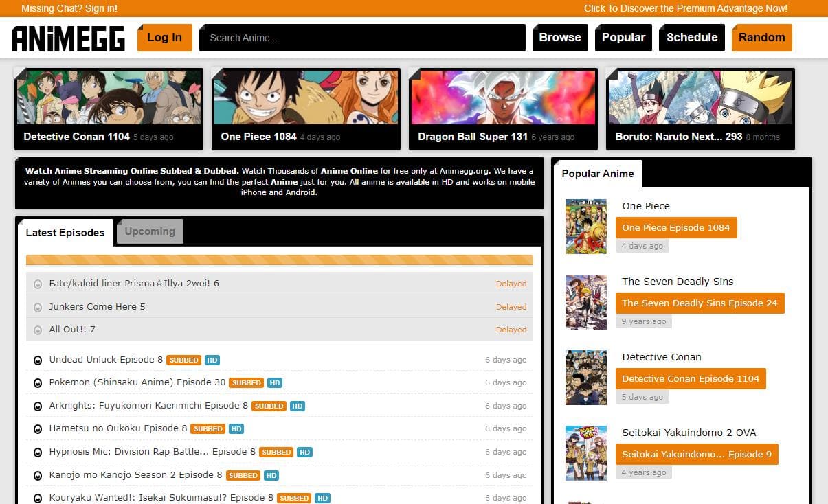The width and height of the screenshot is (828, 504).
Task: Open The Seven Deadly Sins title link
Action: 678,282
